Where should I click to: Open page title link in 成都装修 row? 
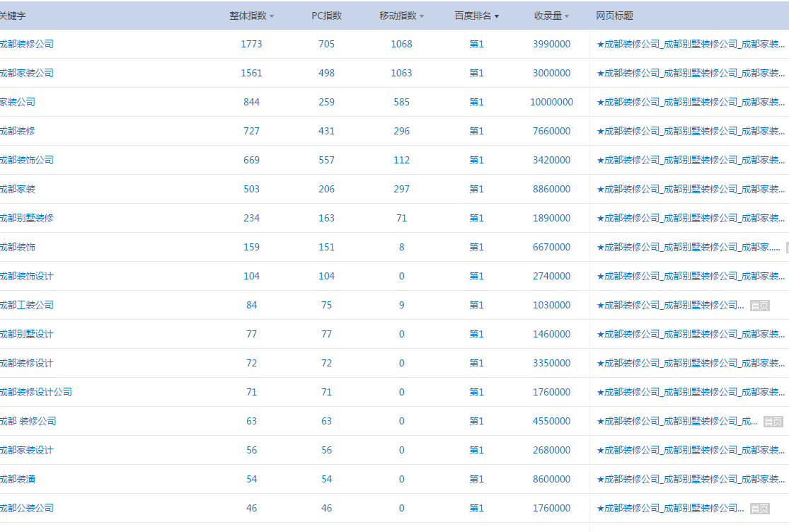690,131
